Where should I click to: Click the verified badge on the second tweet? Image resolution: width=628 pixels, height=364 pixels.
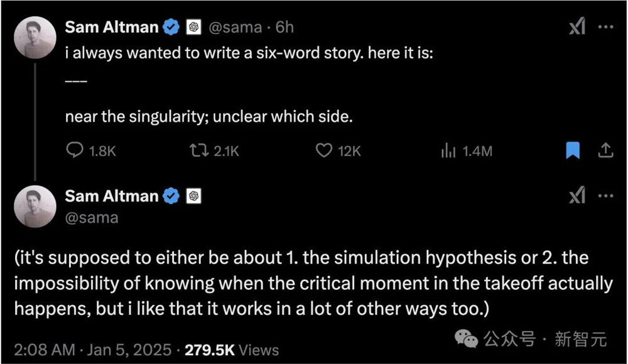[x=171, y=196]
